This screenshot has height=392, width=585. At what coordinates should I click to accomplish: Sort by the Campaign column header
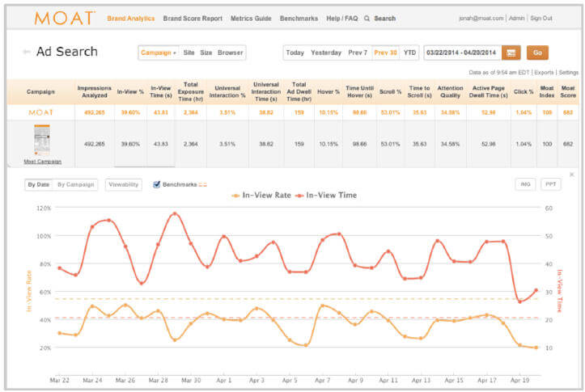[40, 91]
